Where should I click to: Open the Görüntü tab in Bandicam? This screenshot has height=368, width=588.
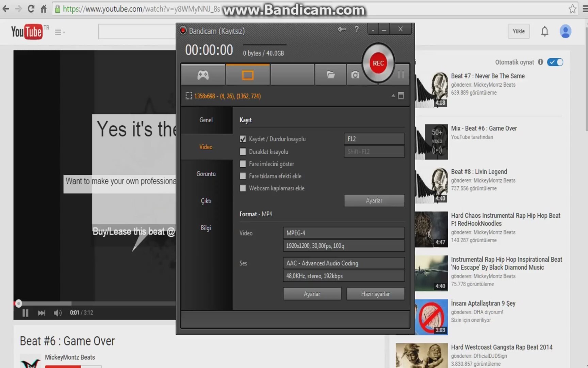[206, 174]
